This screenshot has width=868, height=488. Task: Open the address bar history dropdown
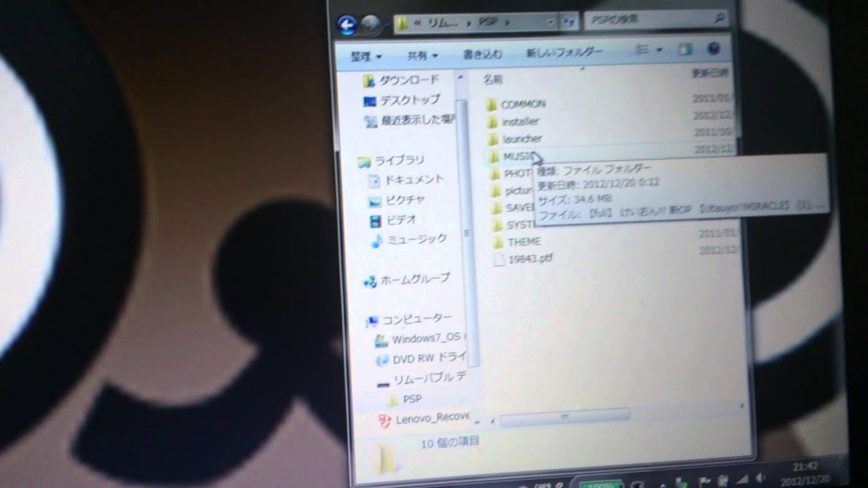tap(551, 22)
